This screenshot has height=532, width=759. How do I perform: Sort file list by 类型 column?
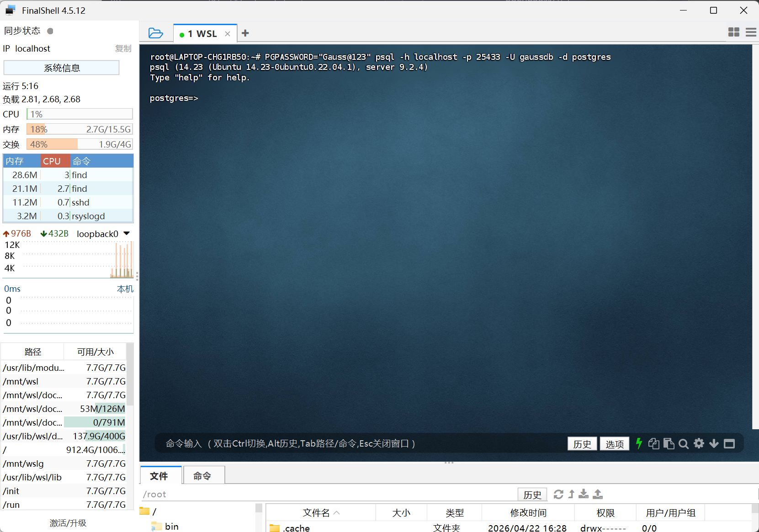(454, 513)
